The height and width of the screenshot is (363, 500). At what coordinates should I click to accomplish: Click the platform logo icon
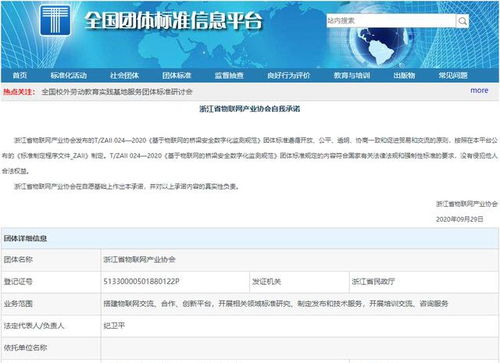point(55,20)
